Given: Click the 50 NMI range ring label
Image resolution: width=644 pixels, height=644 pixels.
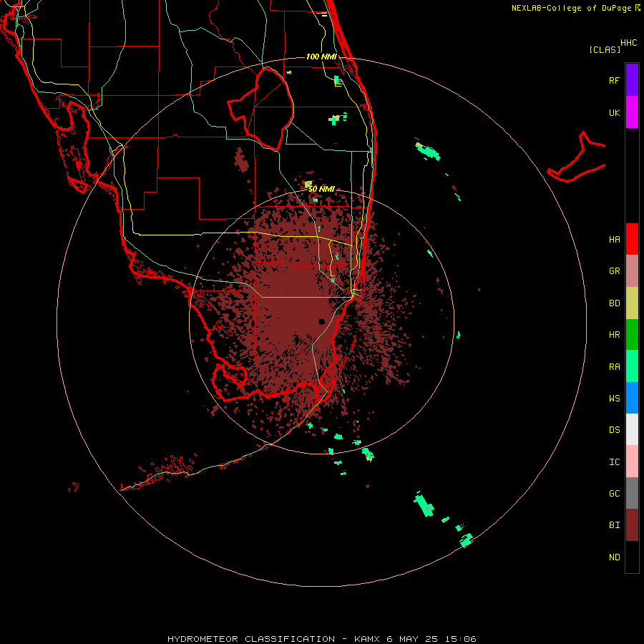Looking at the screenshot, I should point(321,189).
